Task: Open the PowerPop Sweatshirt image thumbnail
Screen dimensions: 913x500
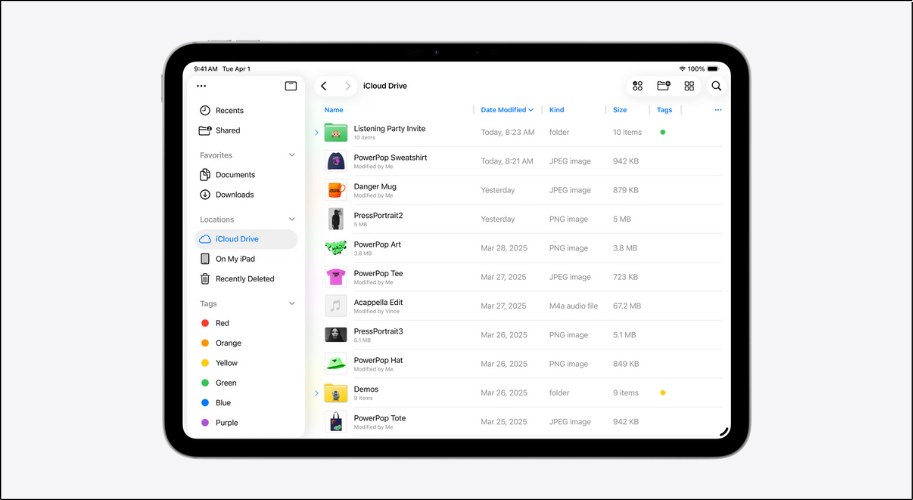Action: pos(336,161)
